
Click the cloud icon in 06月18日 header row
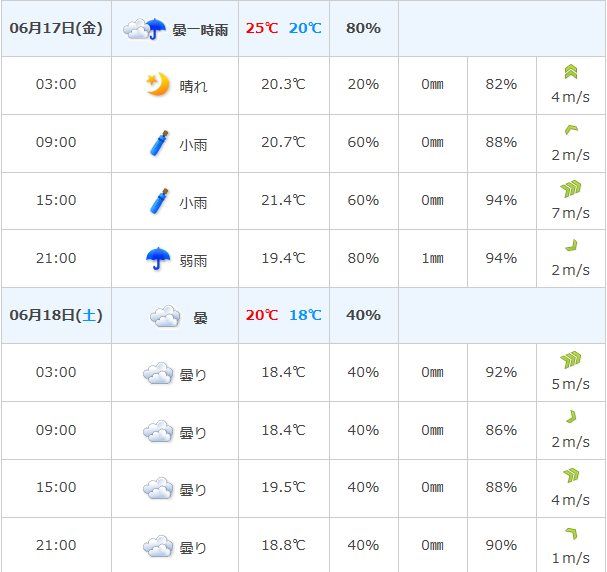(x=165, y=316)
